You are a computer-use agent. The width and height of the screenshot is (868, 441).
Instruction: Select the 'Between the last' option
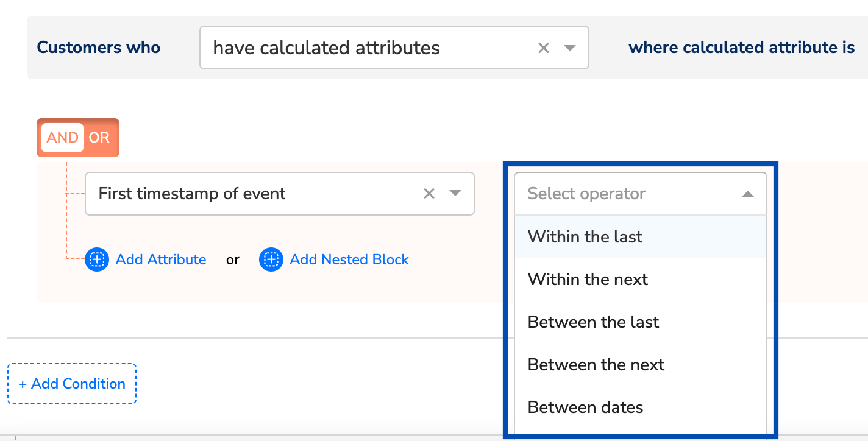pos(593,322)
